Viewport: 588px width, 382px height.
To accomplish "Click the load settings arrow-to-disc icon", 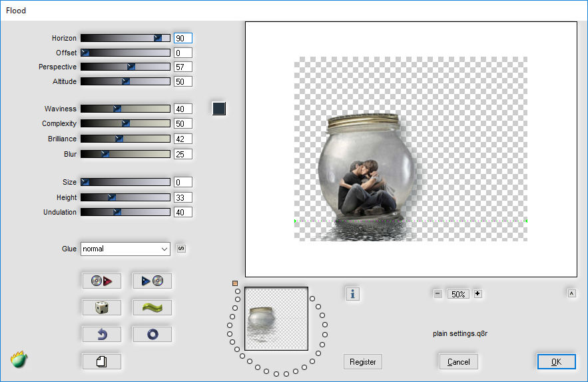I will 152,281.
